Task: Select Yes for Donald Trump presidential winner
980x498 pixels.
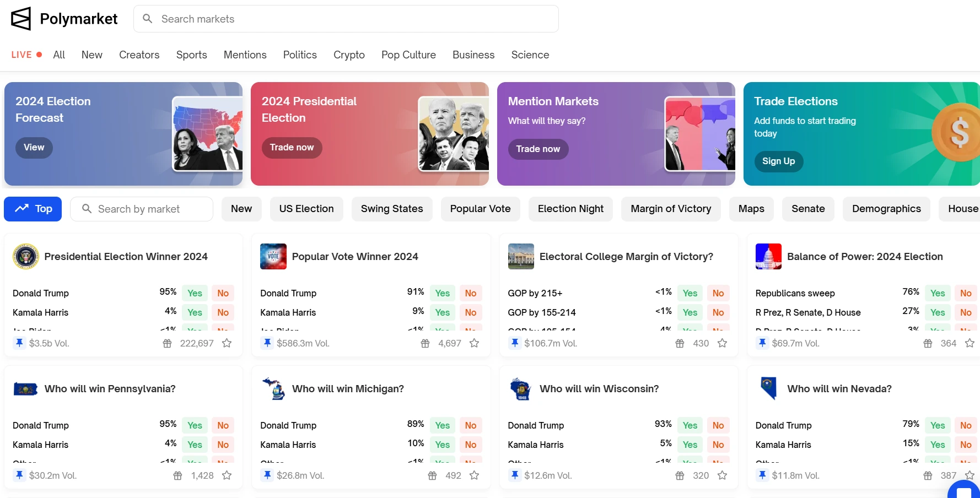Action: point(195,293)
